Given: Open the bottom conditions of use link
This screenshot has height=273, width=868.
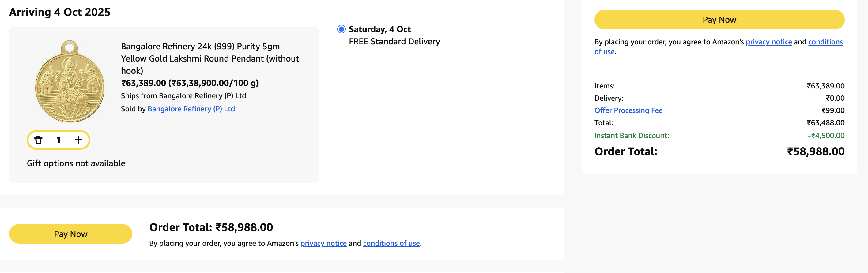Looking at the screenshot, I should click(391, 243).
